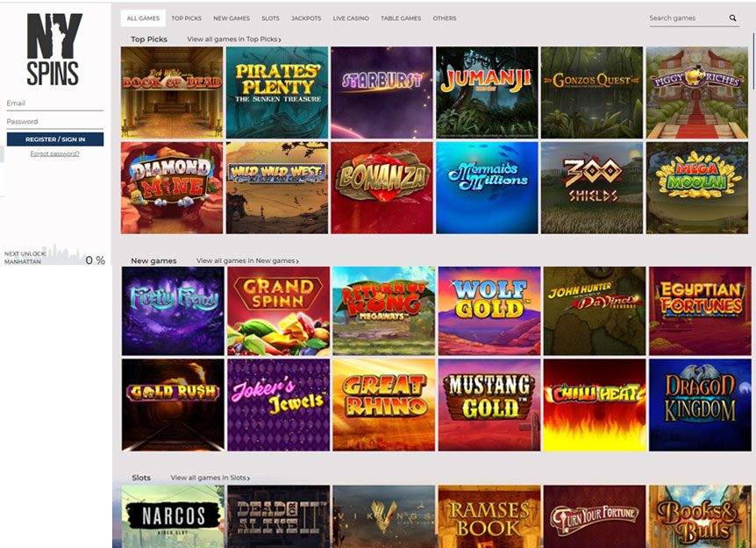Select the Egyptian Fortunes game
Screen dimensions: 756x548
pyautogui.click(x=700, y=311)
